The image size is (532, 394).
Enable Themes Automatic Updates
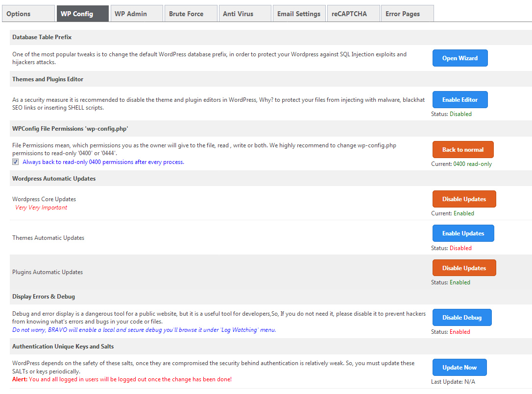coord(463,233)
